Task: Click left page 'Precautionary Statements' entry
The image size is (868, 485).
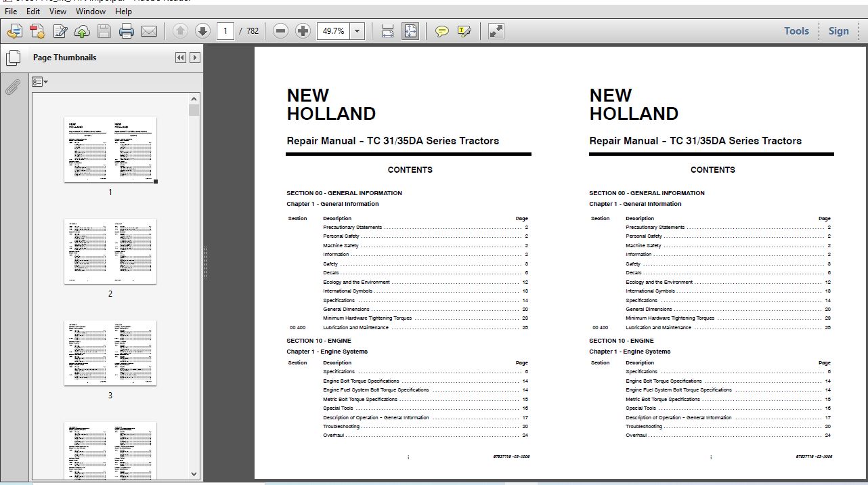Action: pos(352,228)
